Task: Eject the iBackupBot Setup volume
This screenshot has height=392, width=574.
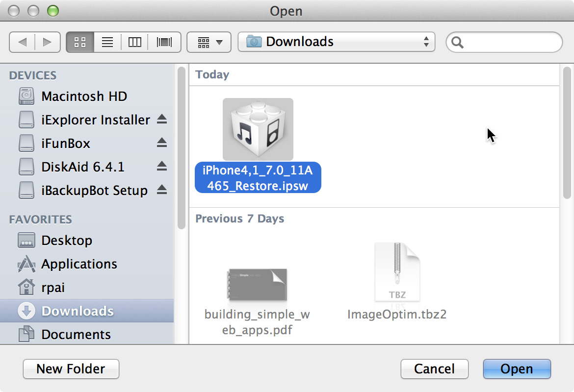Action: click(162, 190)
